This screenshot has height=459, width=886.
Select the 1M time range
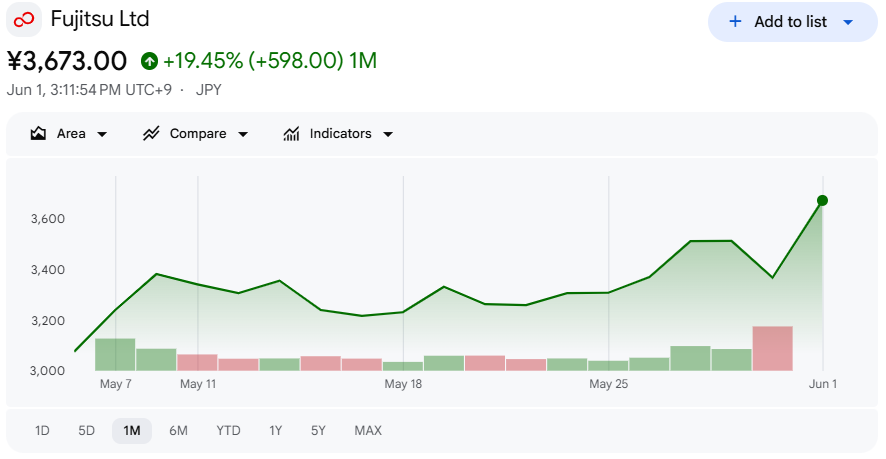(132, 431)
